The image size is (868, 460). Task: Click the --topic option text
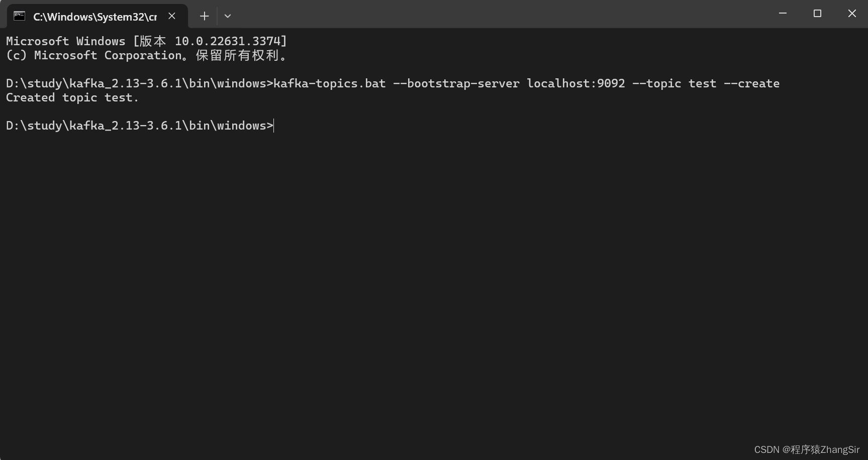(x=656, y=83)
